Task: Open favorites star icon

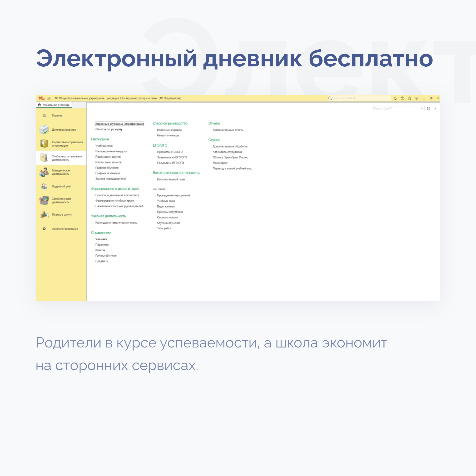Action: coord(409,98)
